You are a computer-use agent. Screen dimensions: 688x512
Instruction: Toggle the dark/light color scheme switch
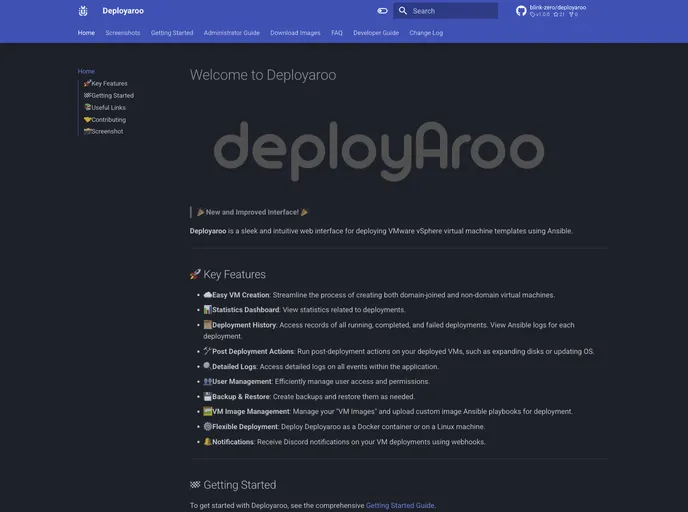382,11
